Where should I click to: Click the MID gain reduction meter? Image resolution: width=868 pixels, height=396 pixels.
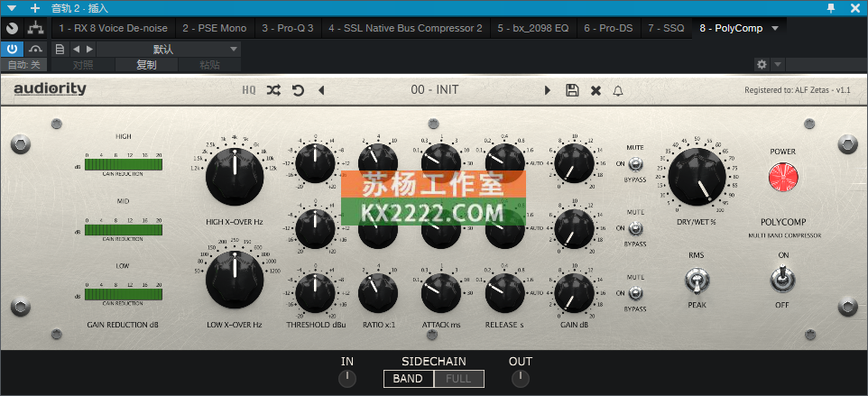tap(124, 229)
